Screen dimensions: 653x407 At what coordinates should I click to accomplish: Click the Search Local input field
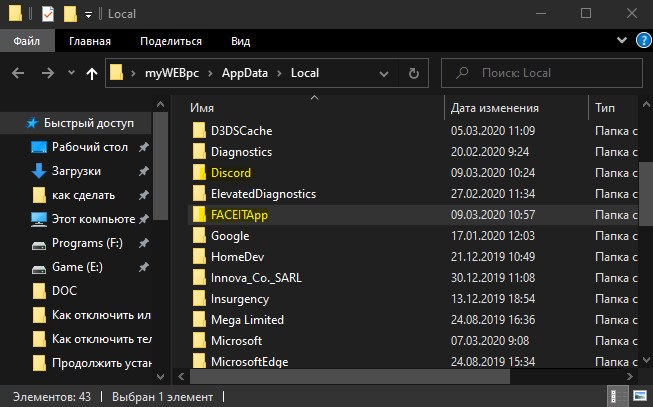(542, 73)
